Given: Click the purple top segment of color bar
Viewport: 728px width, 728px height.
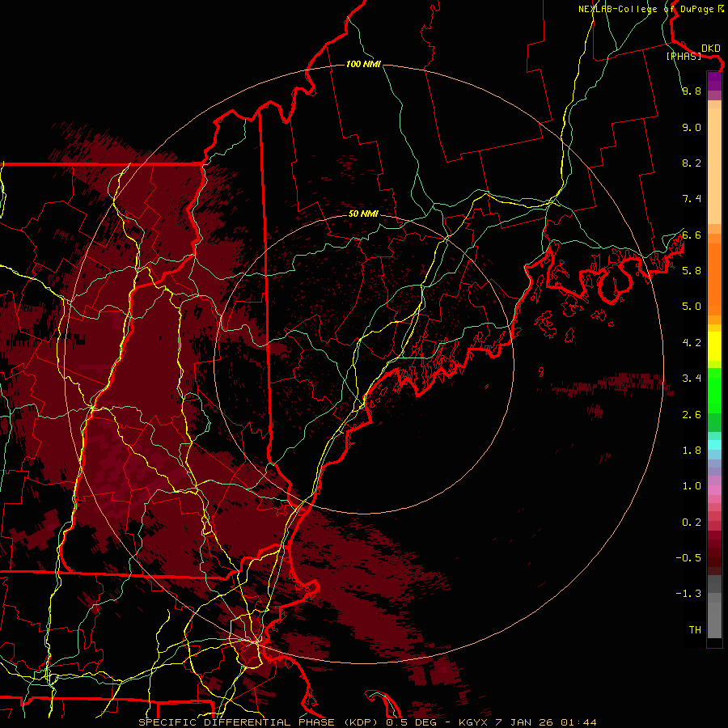Looking at the screenshot, I should tap(714, 81).
